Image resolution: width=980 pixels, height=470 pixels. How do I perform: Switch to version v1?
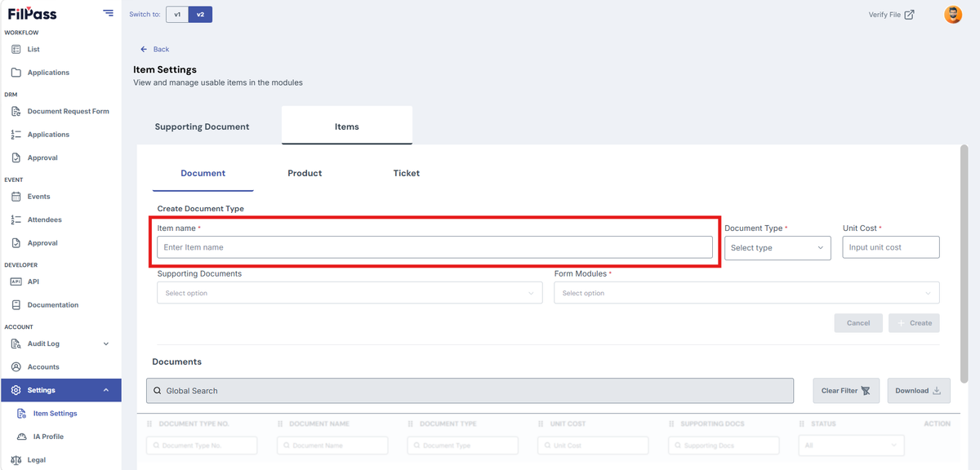(177, 15)
